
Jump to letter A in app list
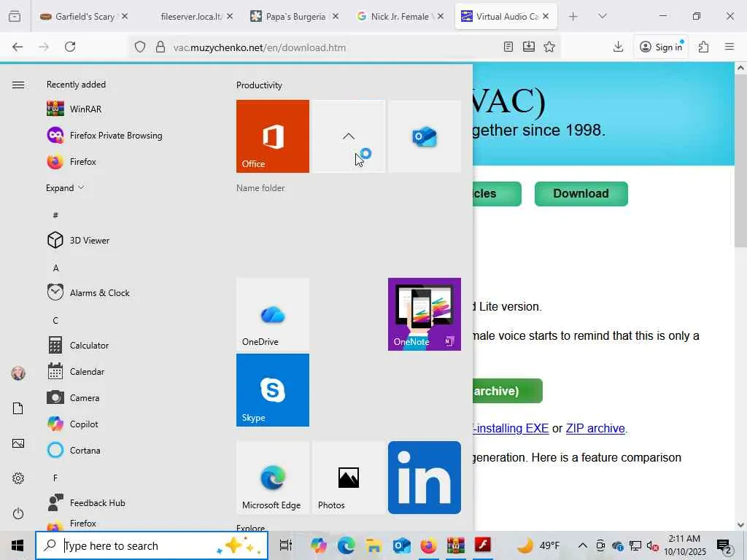[55, 268]
